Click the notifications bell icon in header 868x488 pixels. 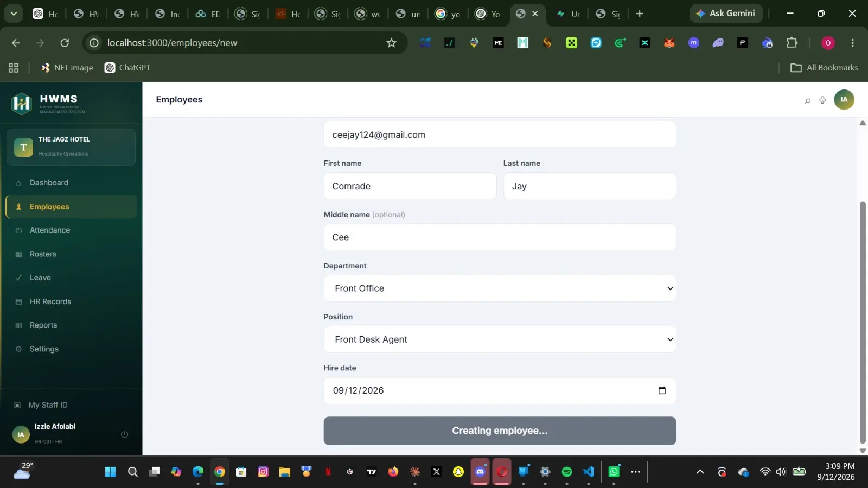(x=822, y=100)
